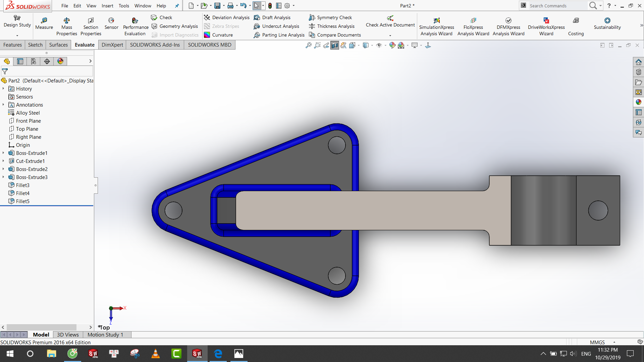Switch to the Sketch tab
This screenshot has height=362, width=644.
[35, 45]
